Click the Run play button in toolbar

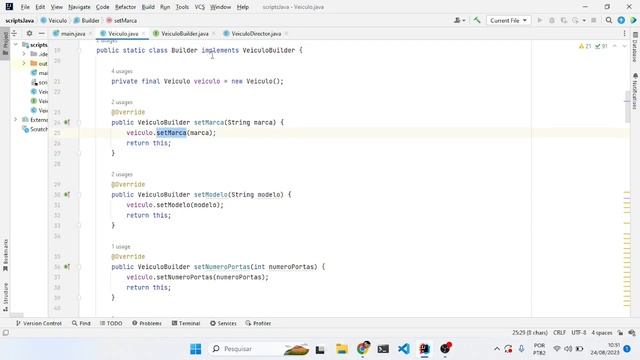540,20
